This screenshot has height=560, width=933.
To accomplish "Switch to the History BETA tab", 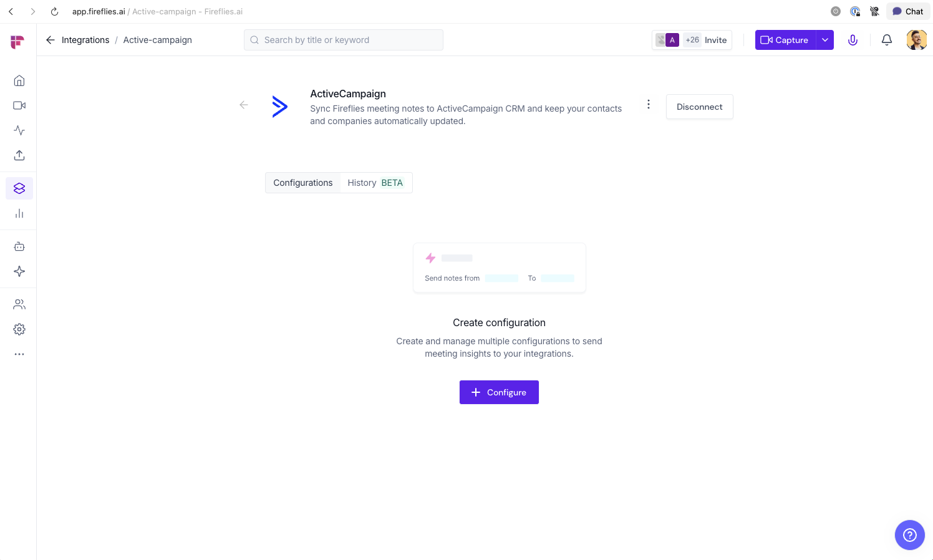I will pos(375,183).
